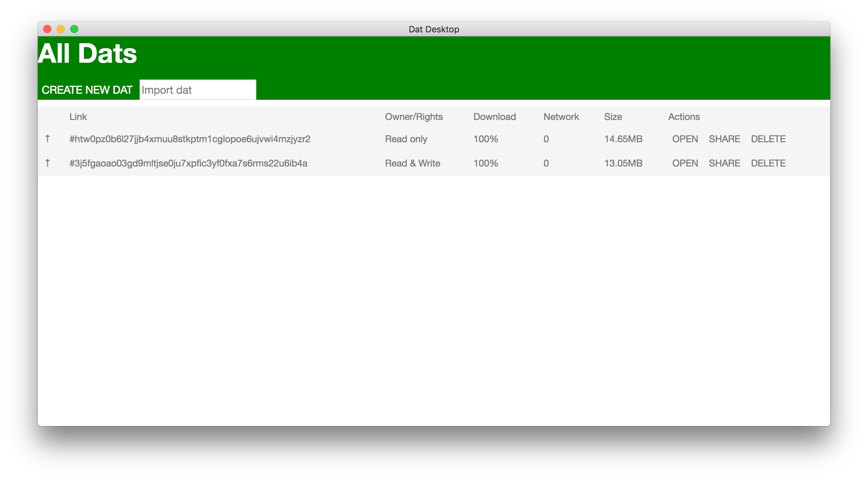868x480 pixels.
Task: Open the 14.65MB read-only dat
Action: (685, 139)
